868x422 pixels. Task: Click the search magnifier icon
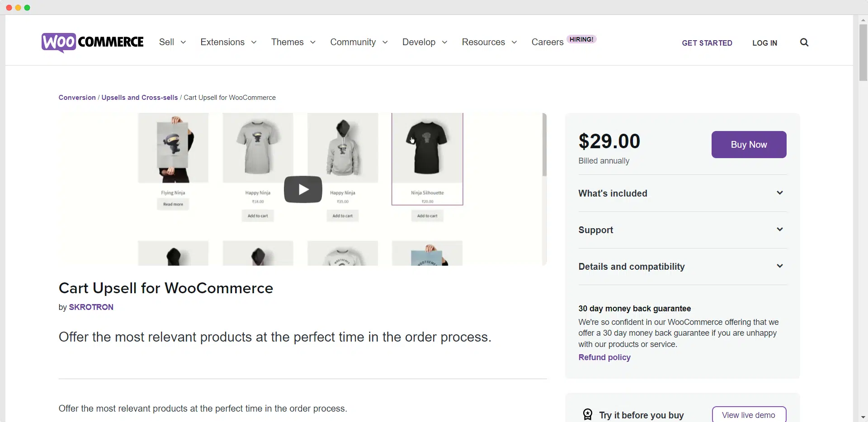tap(804, 42)
